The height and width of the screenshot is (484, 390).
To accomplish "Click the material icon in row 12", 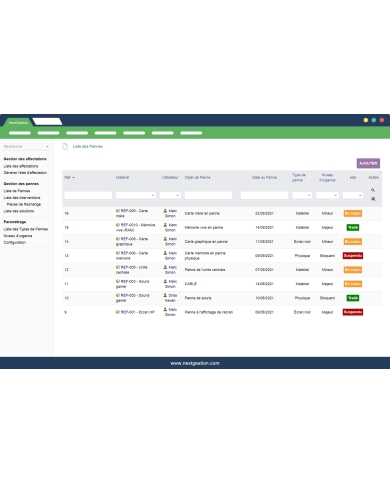I will tap(118, 267).
